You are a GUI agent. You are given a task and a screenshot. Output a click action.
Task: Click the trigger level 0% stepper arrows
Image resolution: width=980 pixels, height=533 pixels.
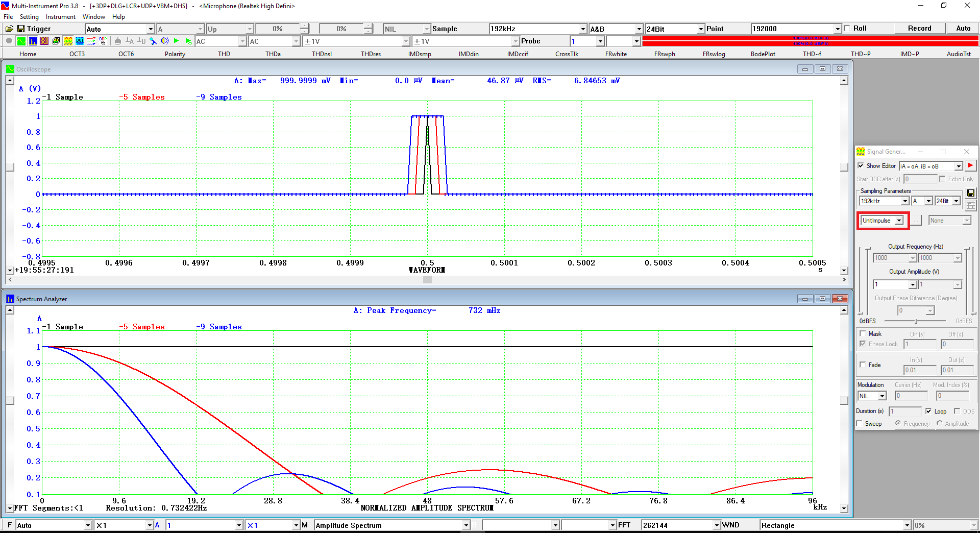click(304, 29)
